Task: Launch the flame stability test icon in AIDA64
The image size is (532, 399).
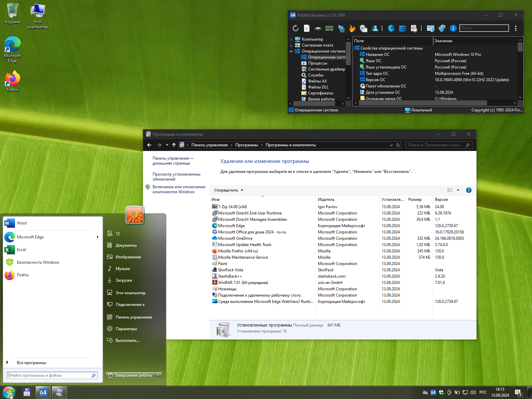Action: pyautogui.click(x=352, y=28)
